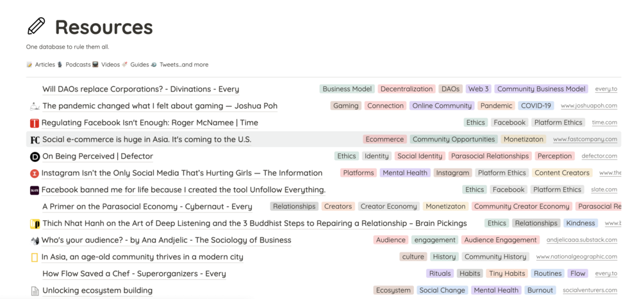Click the yellow National Geographic frame icon
The height and width of the screenshot is (299, 644).
tap(35, 257)
